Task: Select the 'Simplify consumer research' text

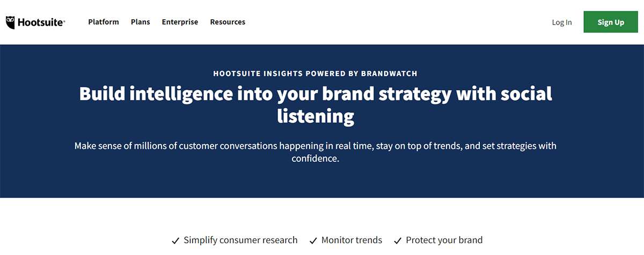Action: (240, 240)
